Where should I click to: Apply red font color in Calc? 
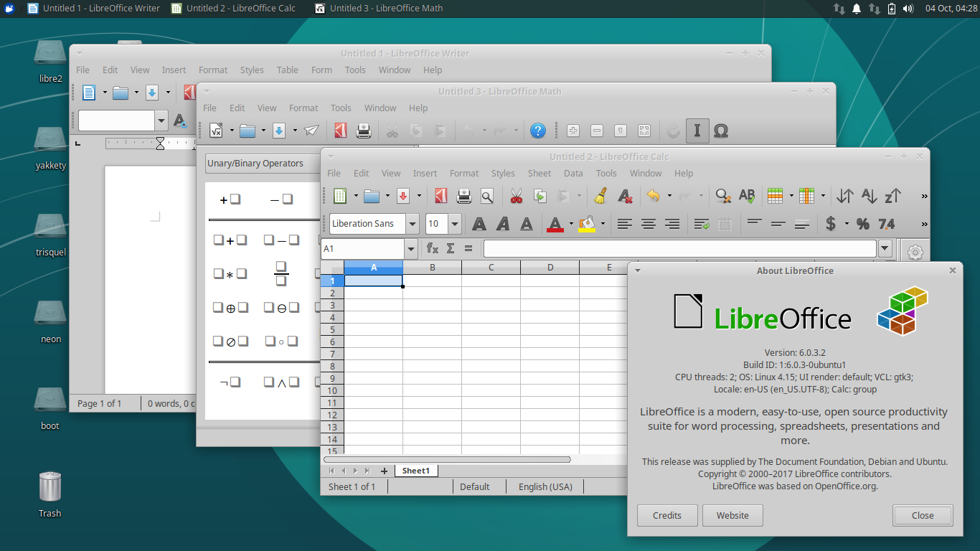click(x=555, y=224)
